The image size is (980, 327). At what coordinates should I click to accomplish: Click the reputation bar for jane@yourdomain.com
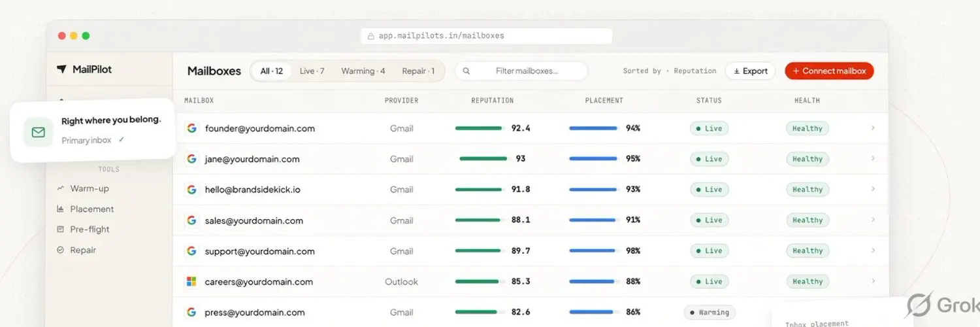[483, 159]
